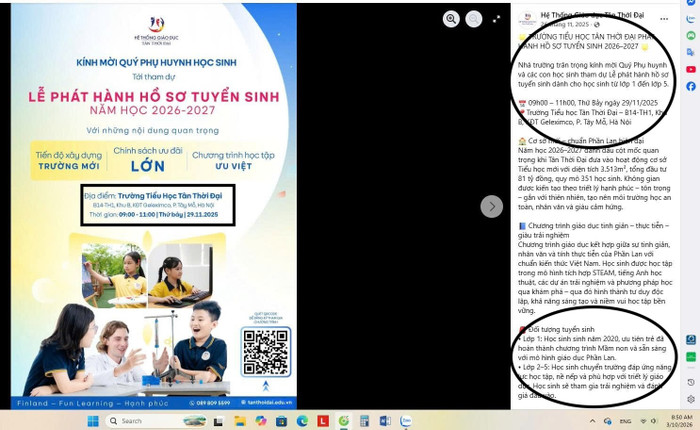
Task: Open YouTube from the browser sidebar
Action: [691, 69]
